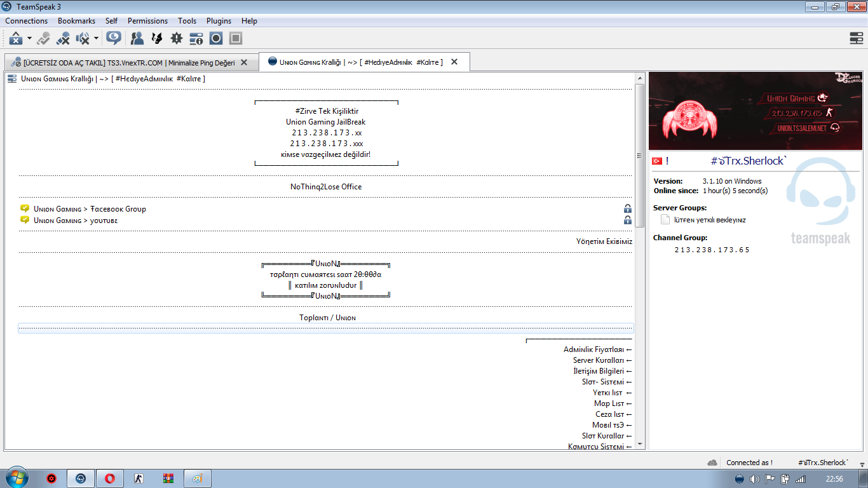Screen dimensions: 868x488
Task: Toggle the away status toolbar icon
Action: click(x=16, y=39)
